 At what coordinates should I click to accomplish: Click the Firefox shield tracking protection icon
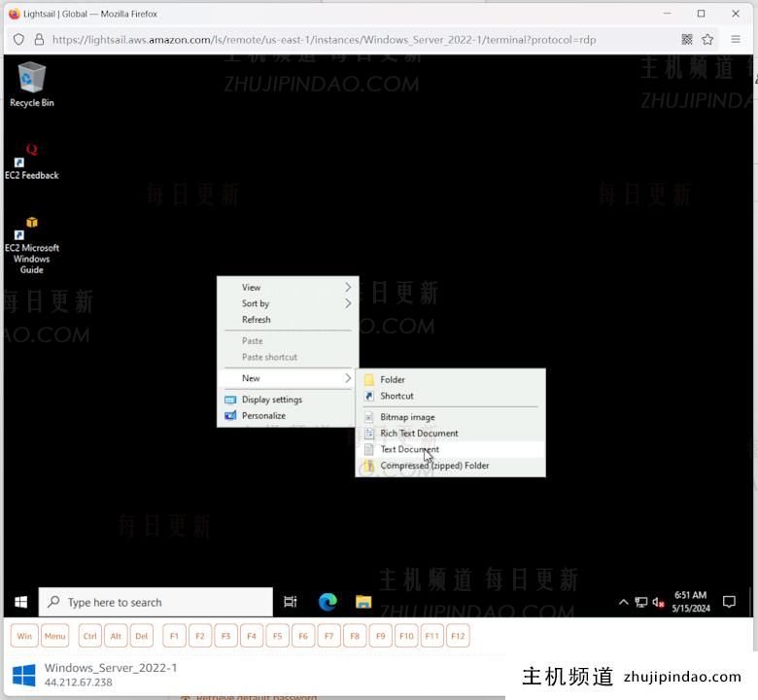click(18, 40)
